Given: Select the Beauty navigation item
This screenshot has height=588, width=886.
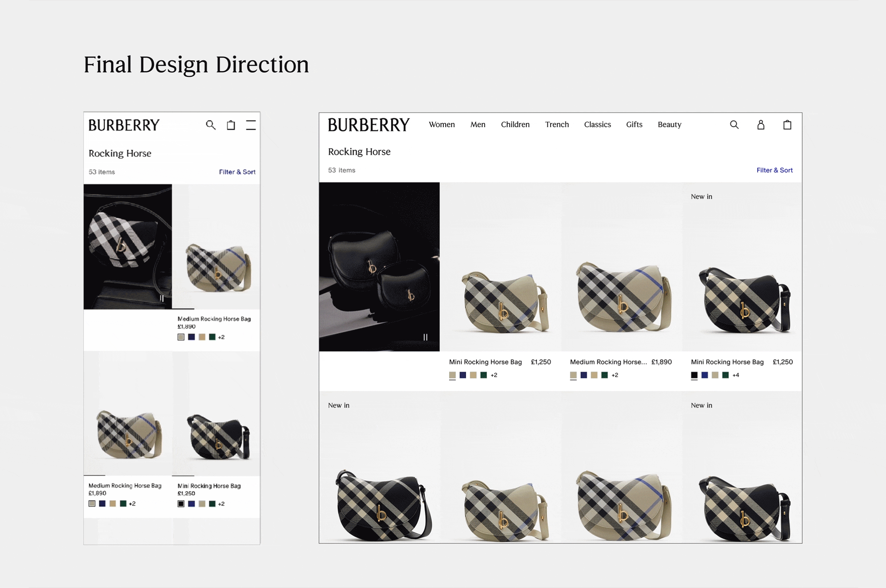Looking at the screenshot, I should tap(669, 125).
